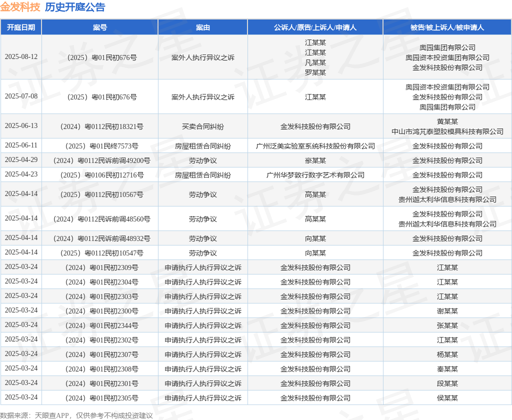This screenshot has height=420, width=512.
Task: Select case number (2024)粤0112民诉前调49200号
Action: pos(102,160)
